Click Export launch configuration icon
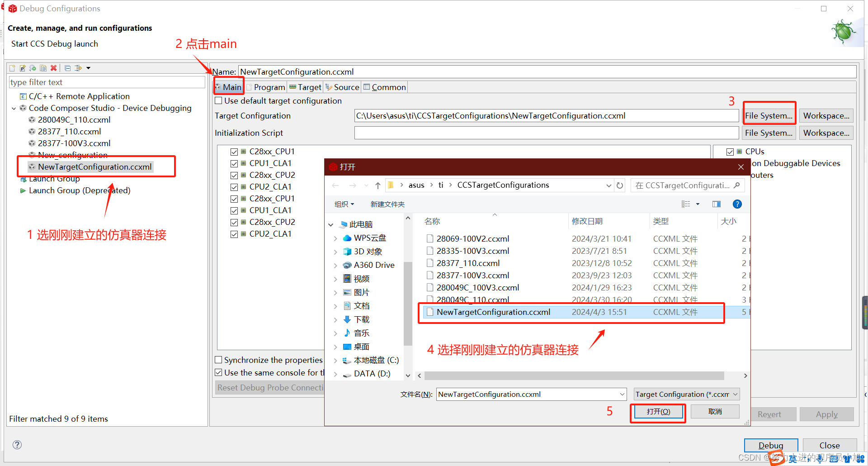The width and height of the screenshot is (868, 466). pos(33,68)
